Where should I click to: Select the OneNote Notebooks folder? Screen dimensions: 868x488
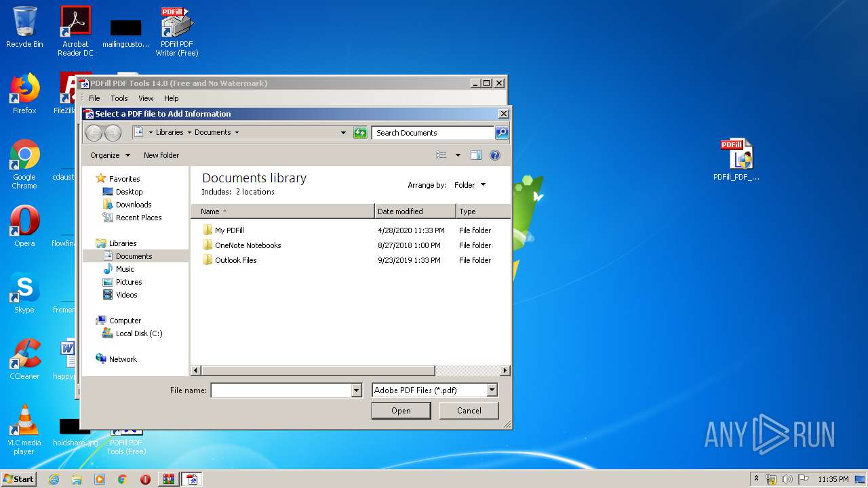click(x=248, y=245)
